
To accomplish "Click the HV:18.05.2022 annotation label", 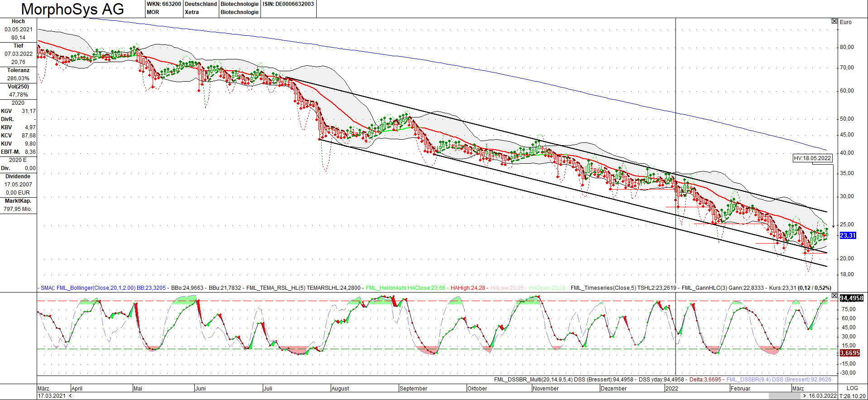I will click(x=813, y=158).
